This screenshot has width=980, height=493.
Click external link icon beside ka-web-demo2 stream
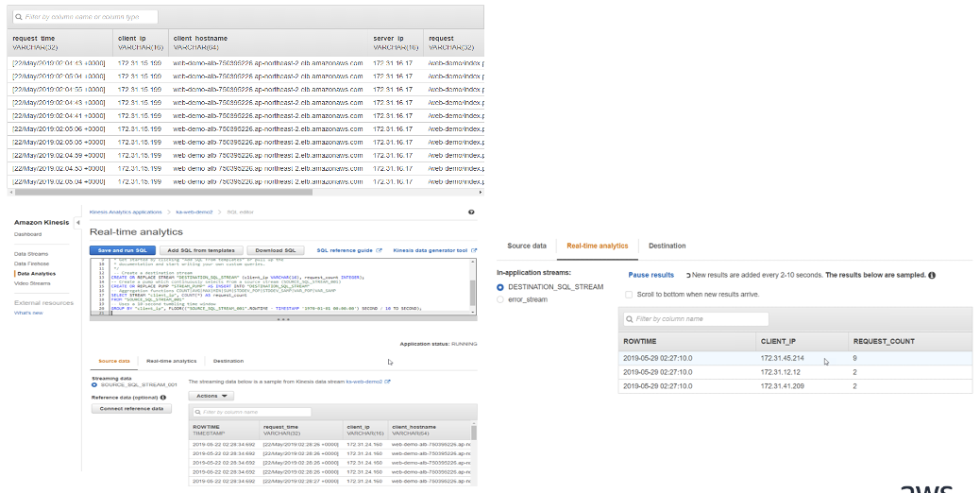tap(387, 381)
